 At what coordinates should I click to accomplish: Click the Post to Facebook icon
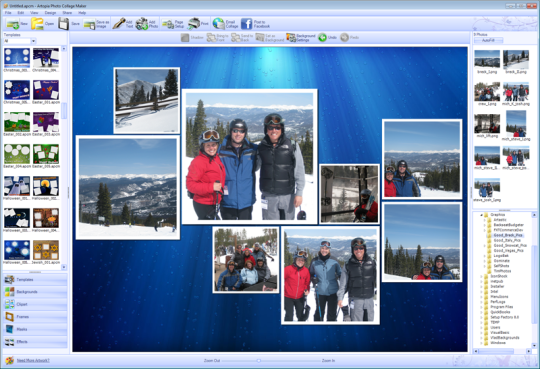[x=246, y=24]
